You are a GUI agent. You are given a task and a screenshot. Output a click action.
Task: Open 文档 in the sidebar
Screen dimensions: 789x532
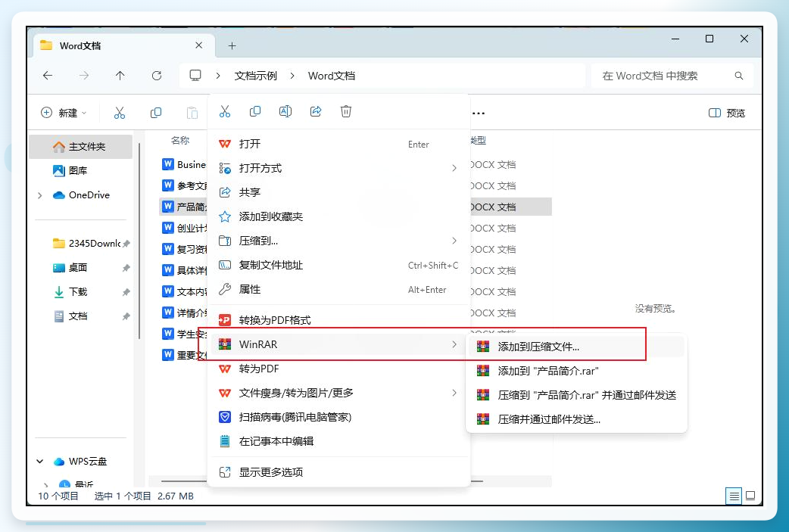[80, 316]
